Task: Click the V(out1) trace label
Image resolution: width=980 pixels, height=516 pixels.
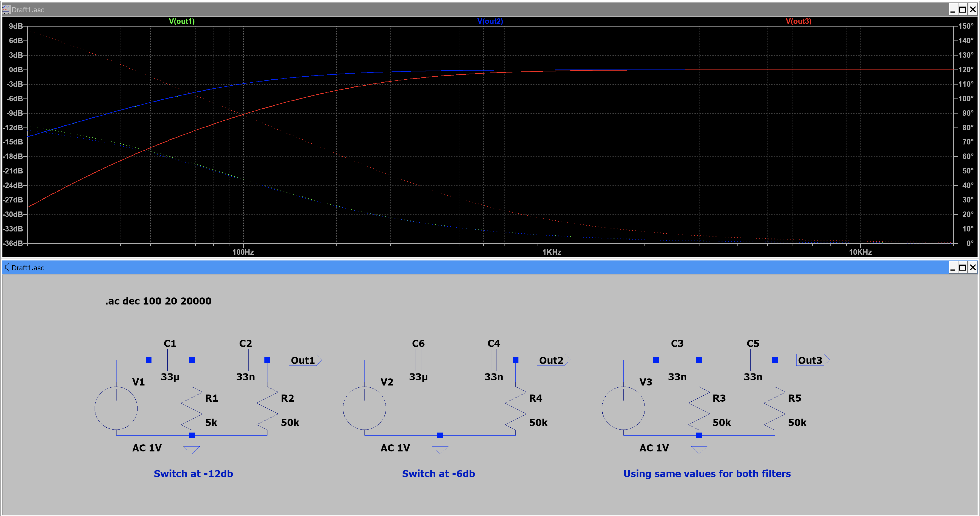Action: pos(182,21)
